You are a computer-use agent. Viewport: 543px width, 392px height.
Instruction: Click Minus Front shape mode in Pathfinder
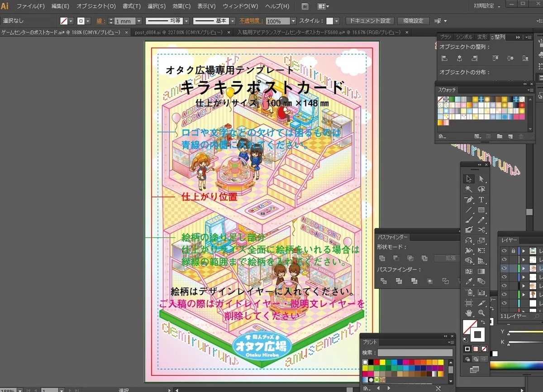[396, 258]
